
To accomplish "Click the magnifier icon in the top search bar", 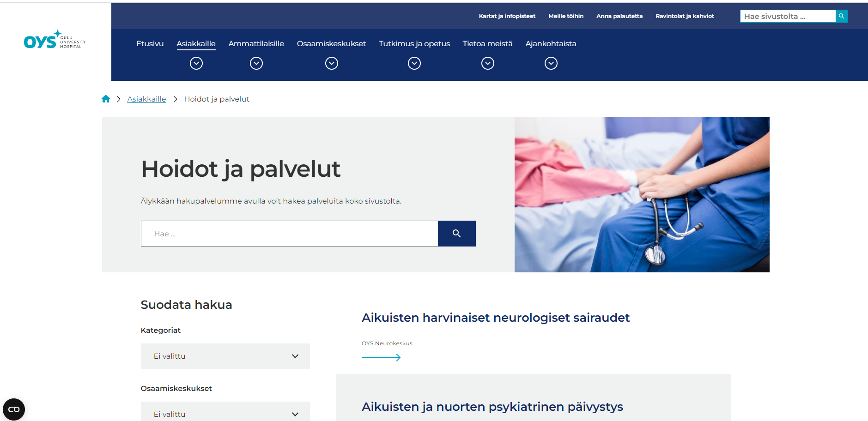I will pyautogui.click(x=841, y=16).
